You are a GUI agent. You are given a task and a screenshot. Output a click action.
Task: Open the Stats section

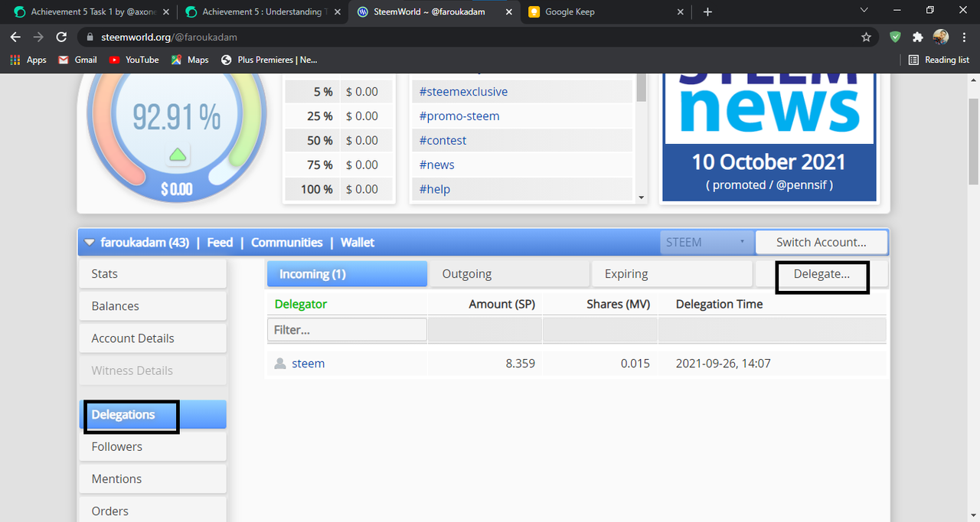click(153, 274)
